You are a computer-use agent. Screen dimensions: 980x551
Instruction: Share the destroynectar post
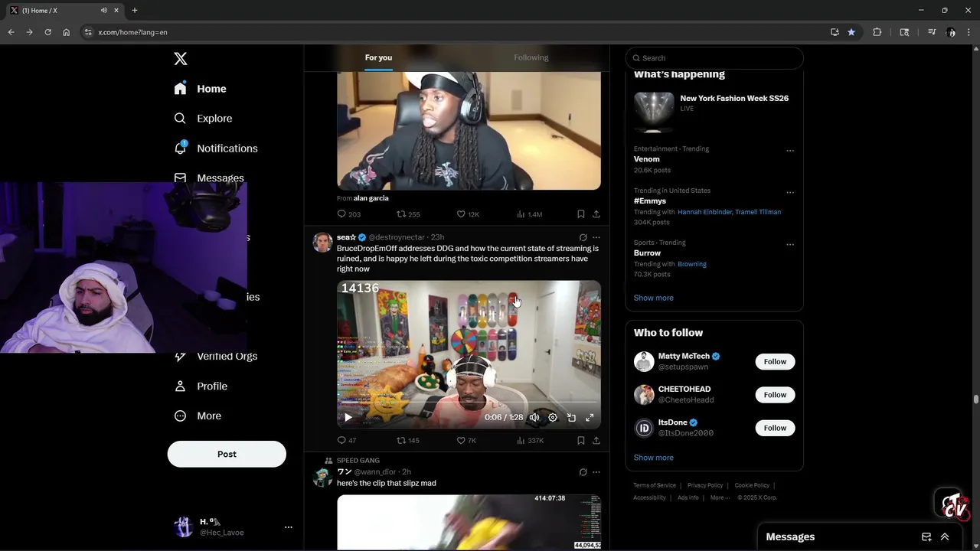(x=596, y=440)
